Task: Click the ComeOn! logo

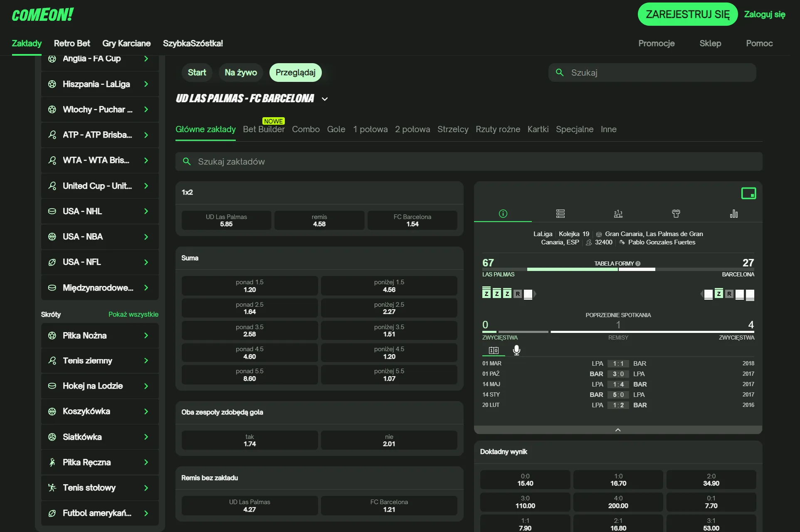Action: [x=43, y=15]
